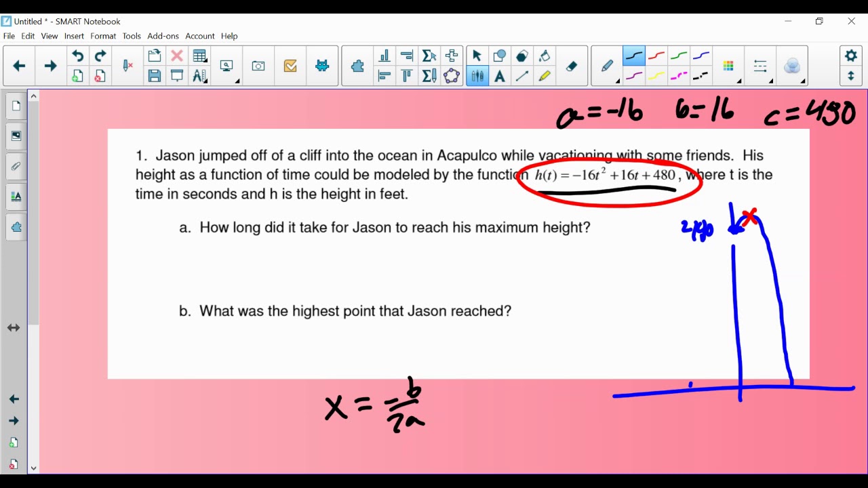Show the screen shade tool
The width and height of the screenshot is (868, 488).
click(177, 76)
